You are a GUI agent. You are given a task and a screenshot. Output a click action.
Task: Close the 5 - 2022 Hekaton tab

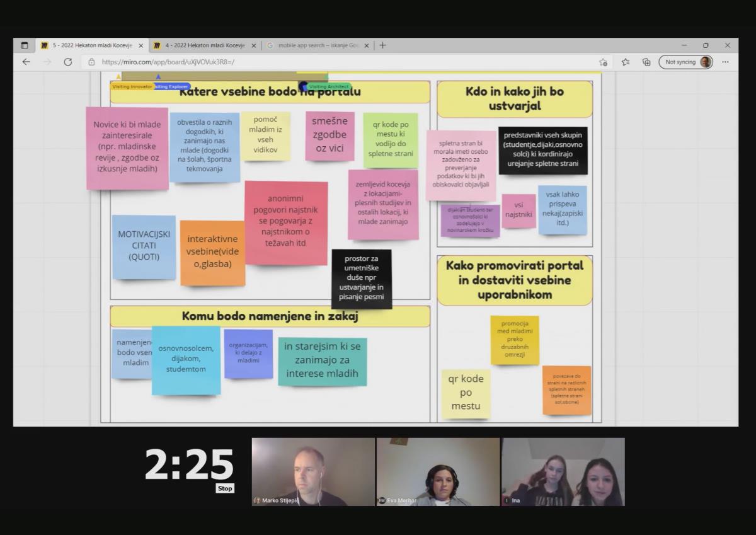[x=140, y=45]
